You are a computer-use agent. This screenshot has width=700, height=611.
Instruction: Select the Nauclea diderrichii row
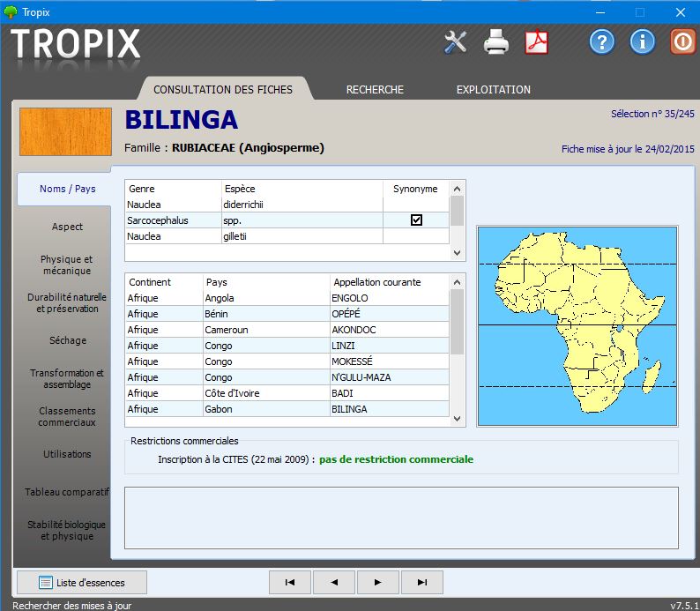pyautogui.click(x=287, y=205)
